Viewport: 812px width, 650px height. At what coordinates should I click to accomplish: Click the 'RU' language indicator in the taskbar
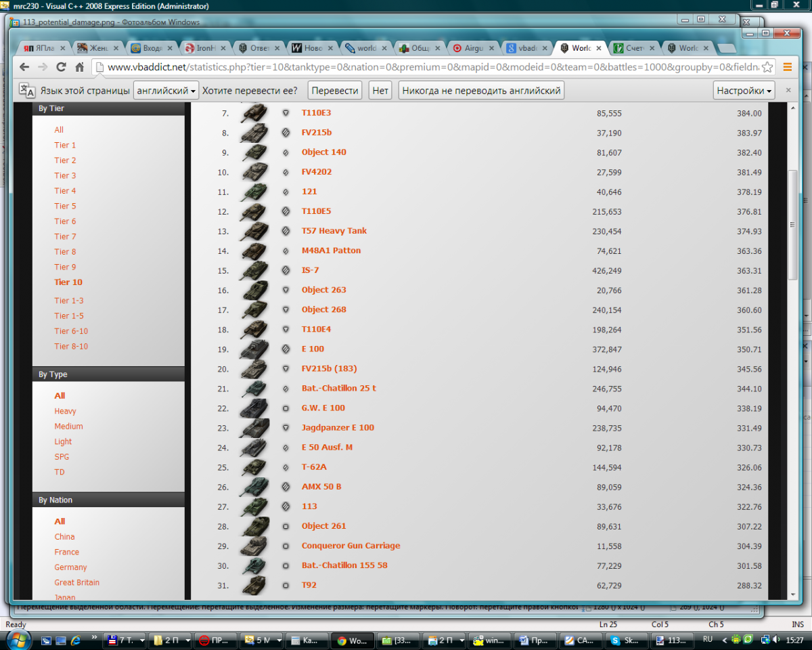[708, 638]
